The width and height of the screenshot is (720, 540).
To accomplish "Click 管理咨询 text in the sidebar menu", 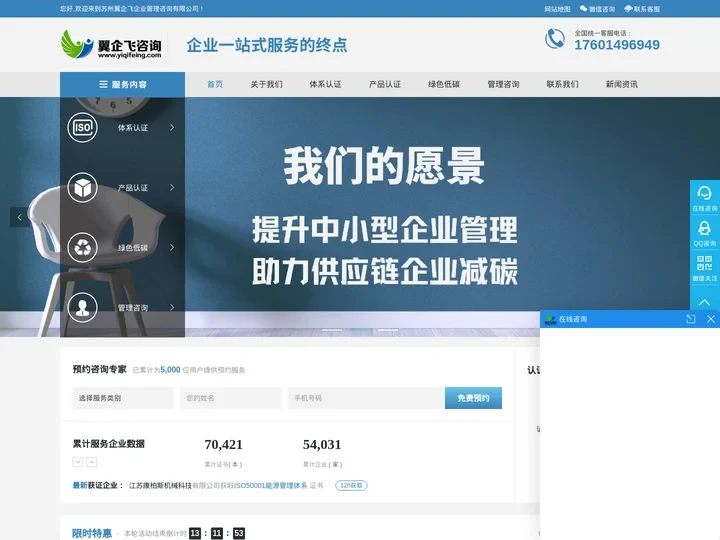I will point(133,308).
